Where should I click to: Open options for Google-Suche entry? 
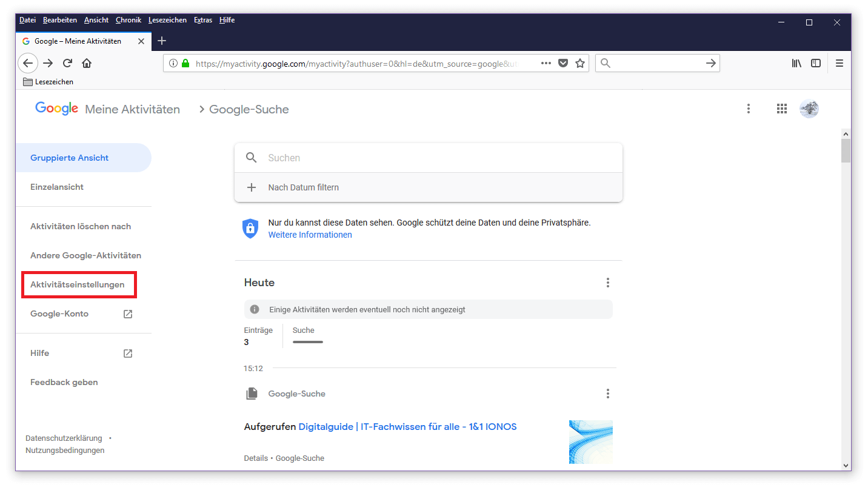click(608, 394)
